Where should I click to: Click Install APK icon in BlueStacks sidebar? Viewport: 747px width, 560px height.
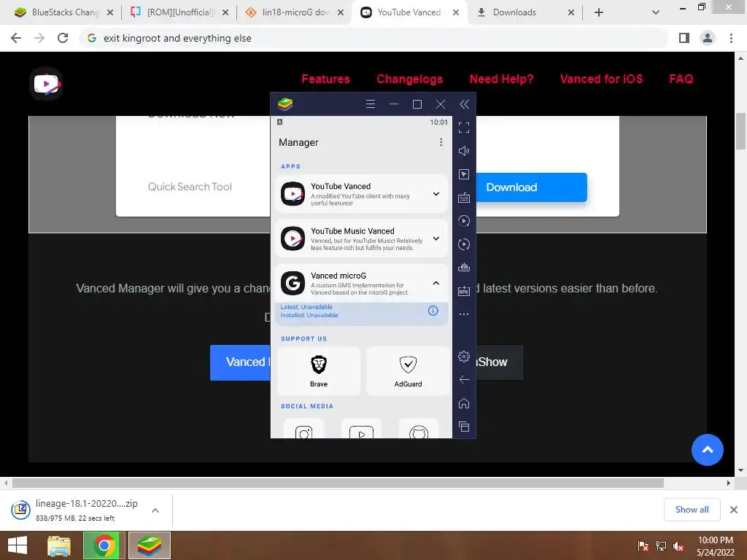click(464, 291)
